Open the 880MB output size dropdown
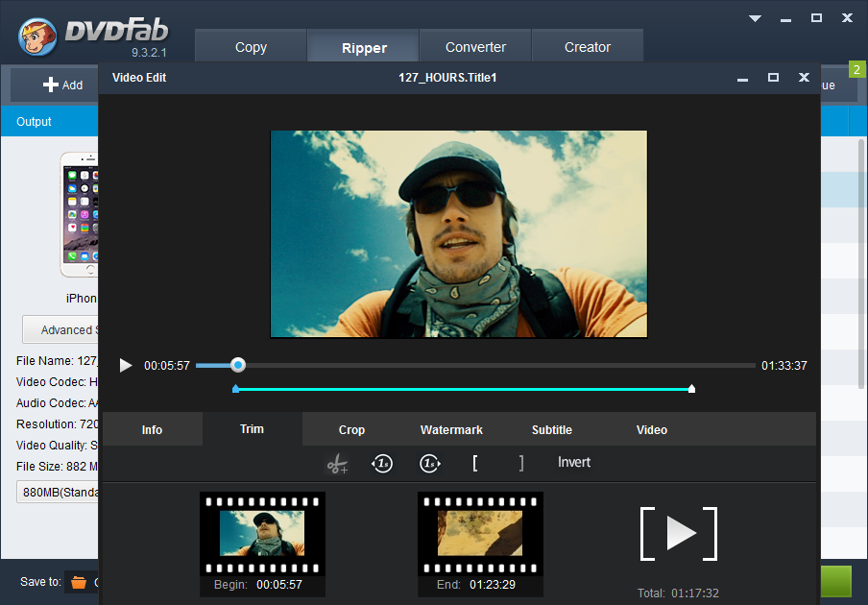Viewport: 868px width, 605px height. click(x=58, y=492)
